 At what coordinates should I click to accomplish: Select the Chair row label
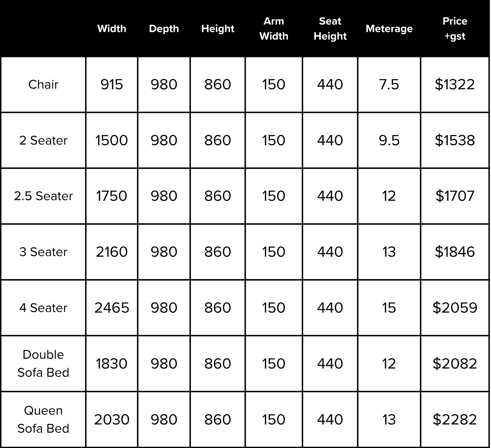(43, 84)
